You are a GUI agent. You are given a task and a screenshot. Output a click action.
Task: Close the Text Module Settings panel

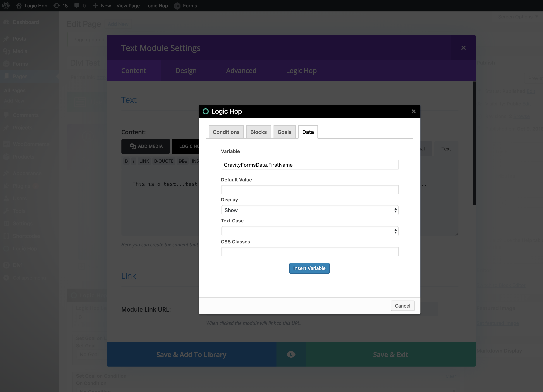(x=463, y=48)
